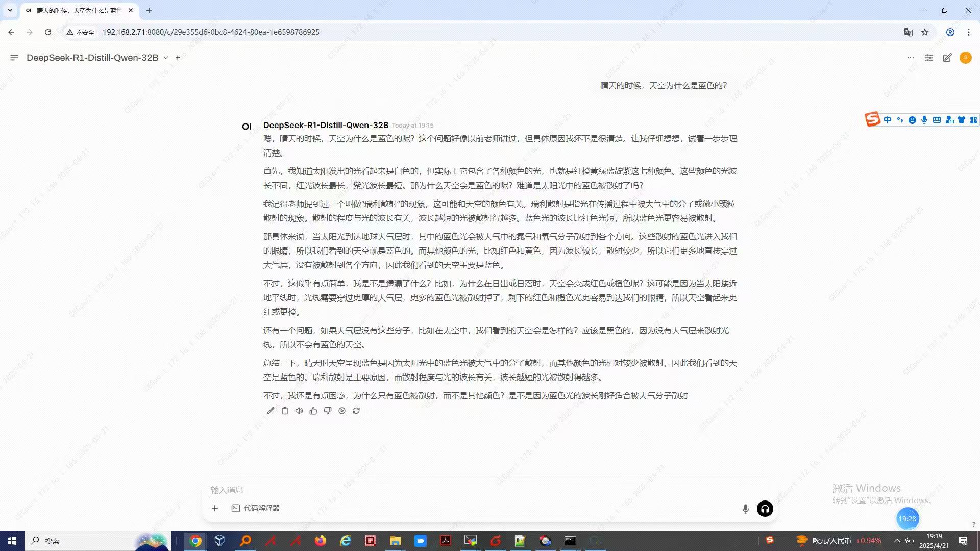Give the response a thumbs down
980x551 pixels.
tap(328, 411)
